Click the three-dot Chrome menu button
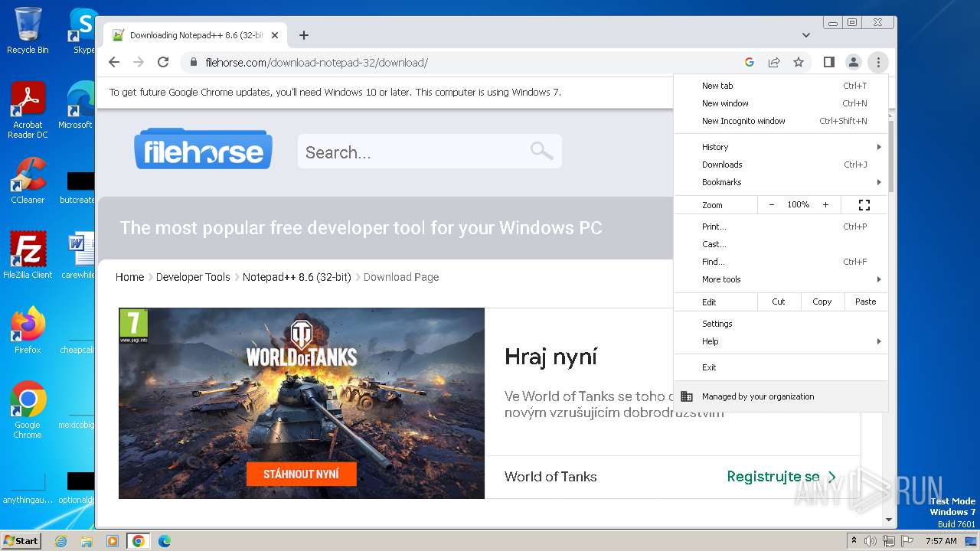Screen dimensions: 980x551 point(878,62)
